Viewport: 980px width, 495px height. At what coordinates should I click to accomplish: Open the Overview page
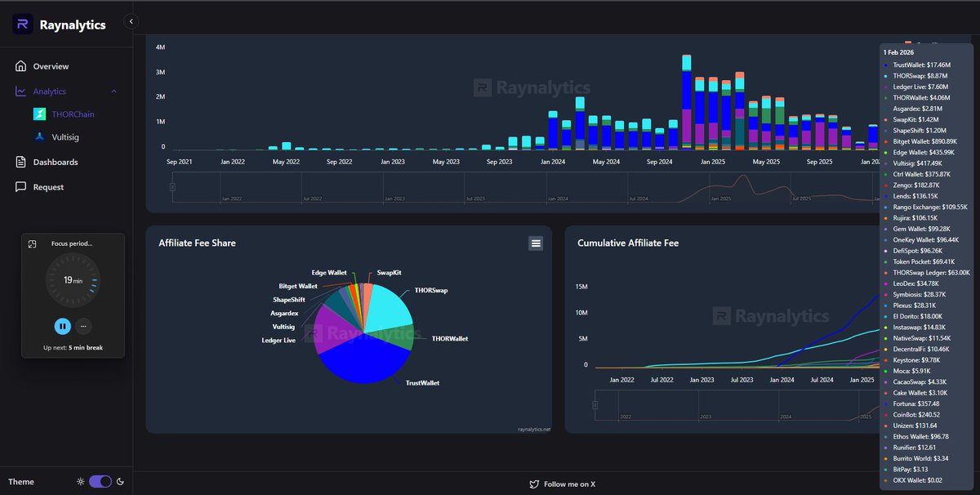(51, 66)
